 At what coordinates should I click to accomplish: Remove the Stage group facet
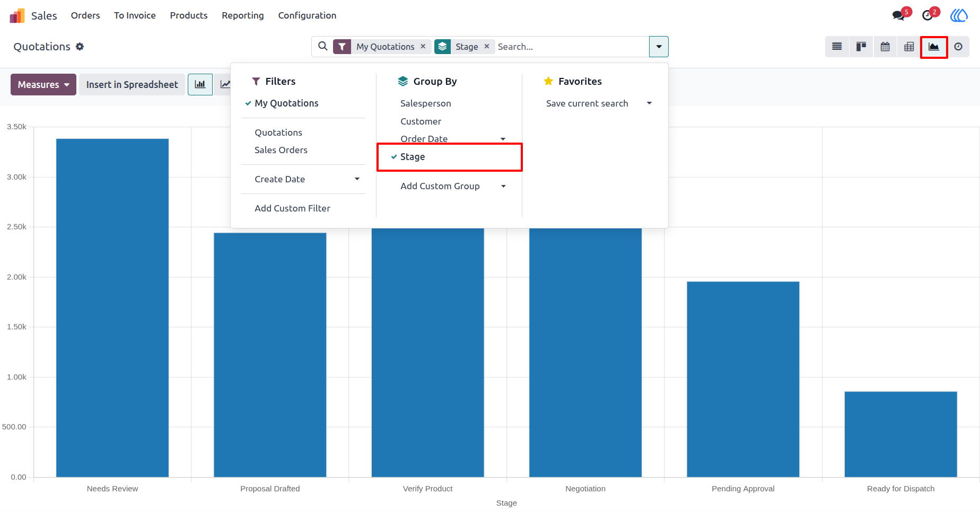point(486,47)
